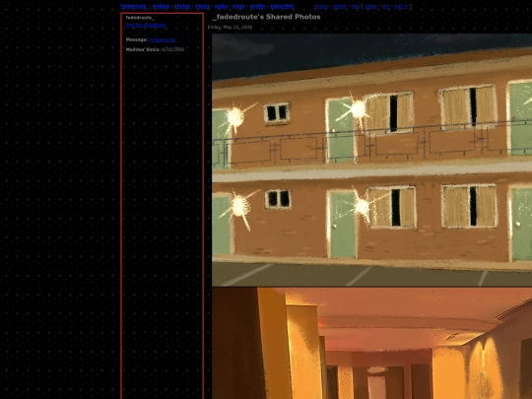The image size is (532, 399).
Task: Click the 'Friday, May 15, 2009' date text
Action: coord(230,28)
